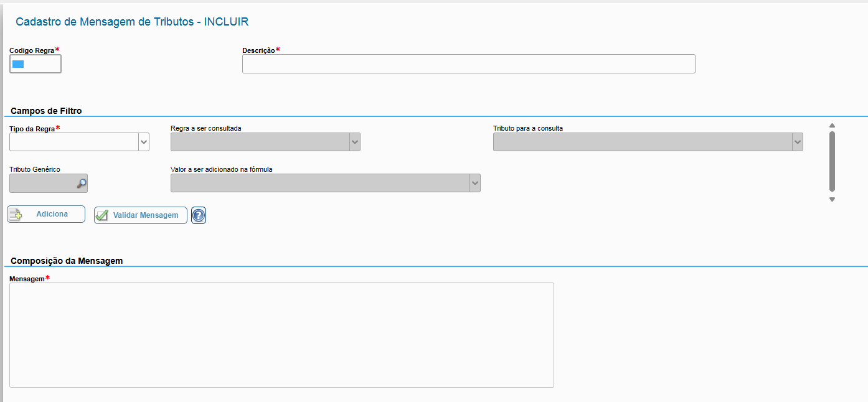868x402 pixels.
Task: Click the Cadastro de Mensagem de Tributos title
Action: (132, 22)
